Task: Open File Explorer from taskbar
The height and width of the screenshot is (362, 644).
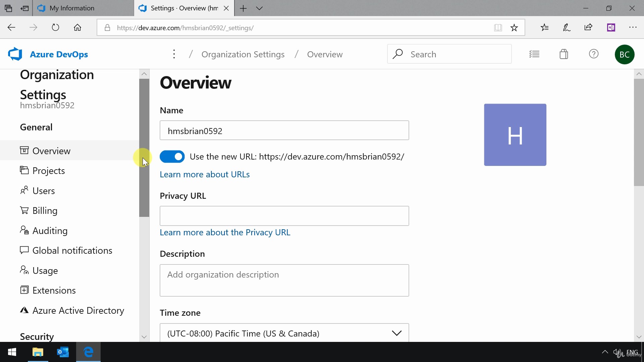Action: (x=38, y=352)
